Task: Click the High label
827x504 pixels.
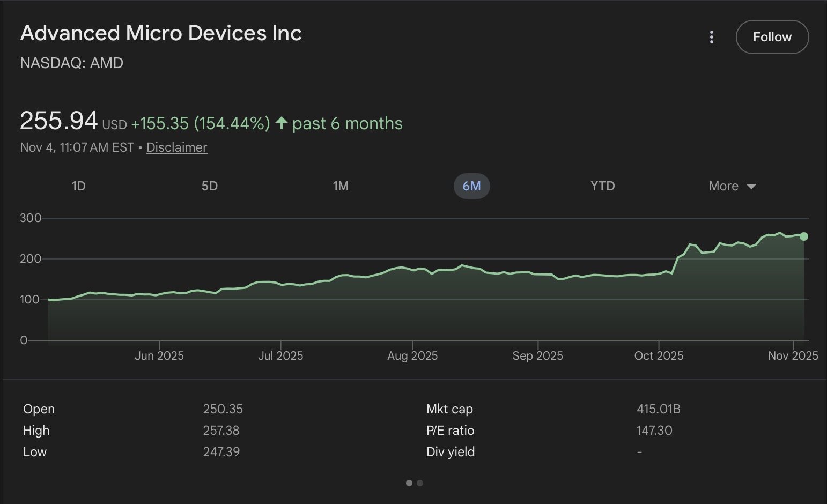Action: 36,431
